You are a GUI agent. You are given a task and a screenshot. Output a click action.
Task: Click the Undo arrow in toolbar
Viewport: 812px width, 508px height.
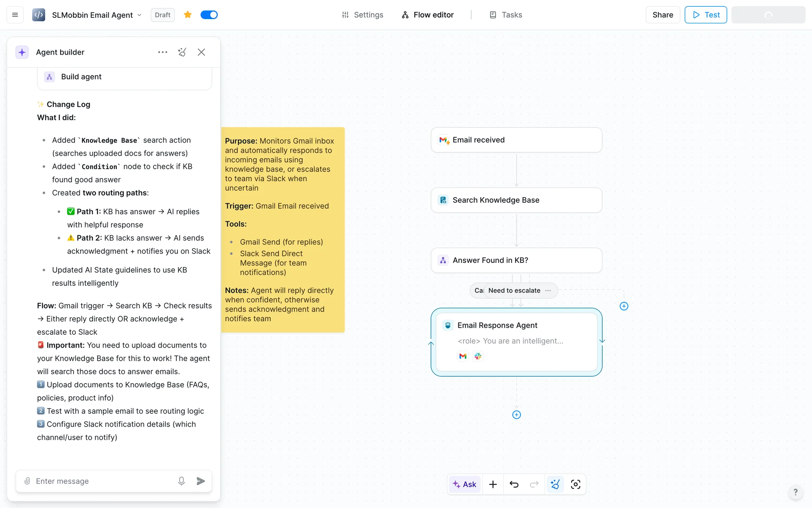coord(514,484)
